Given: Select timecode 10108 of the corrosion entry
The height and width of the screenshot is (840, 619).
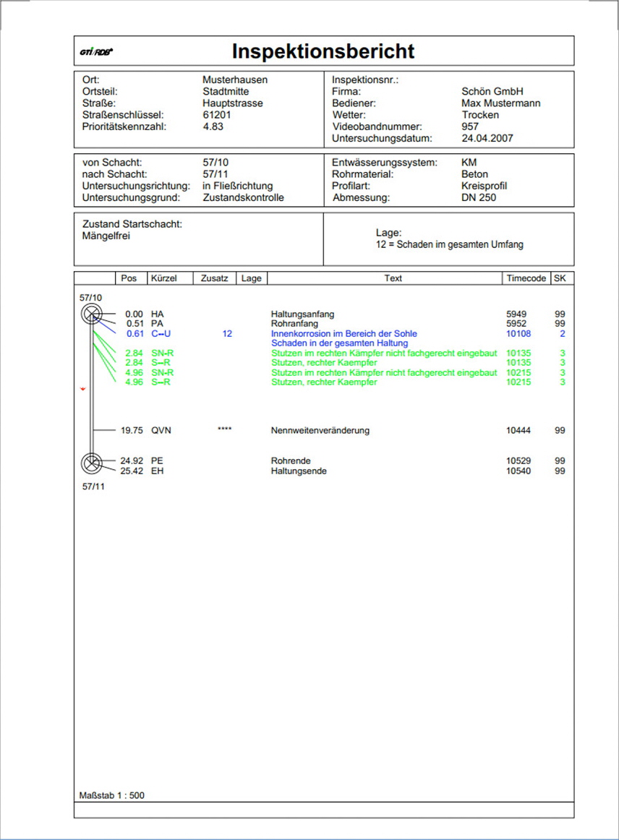Looking at the screenshot, I should [x=519, y=333].
